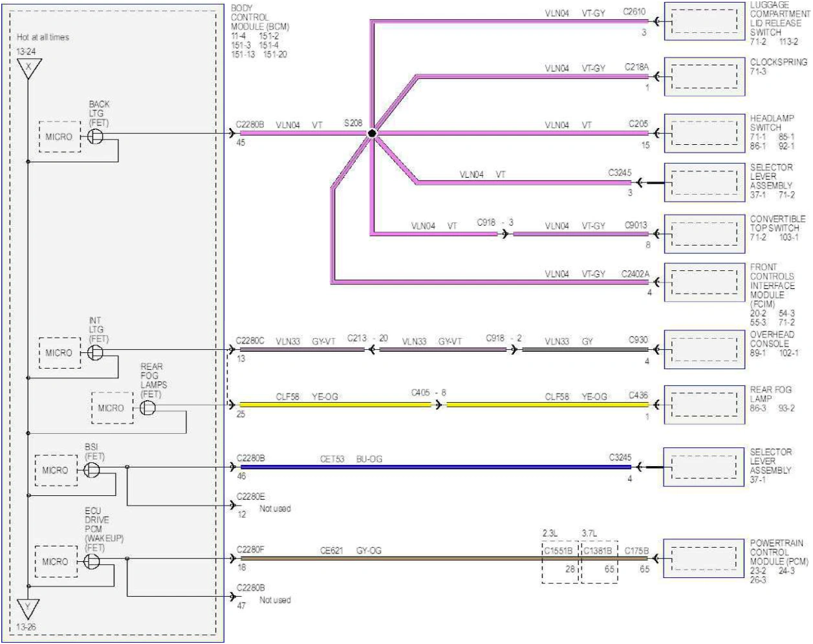This screenshot has height=644, width=813.
Task: Click the '13-26' reference text
Action: click(x=26, y=627)
